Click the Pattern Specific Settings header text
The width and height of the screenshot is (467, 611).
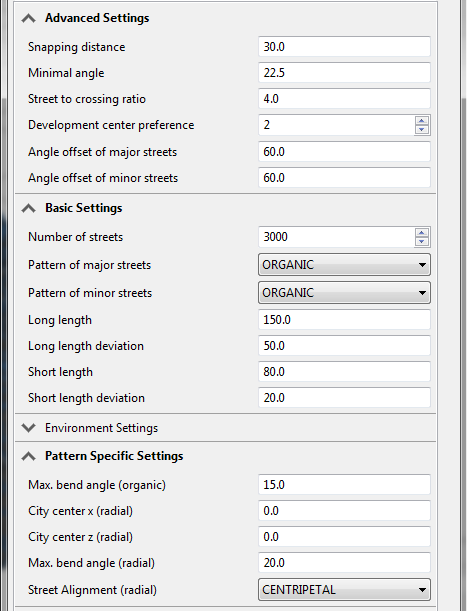pyautogui.click(x=114, y=456)
